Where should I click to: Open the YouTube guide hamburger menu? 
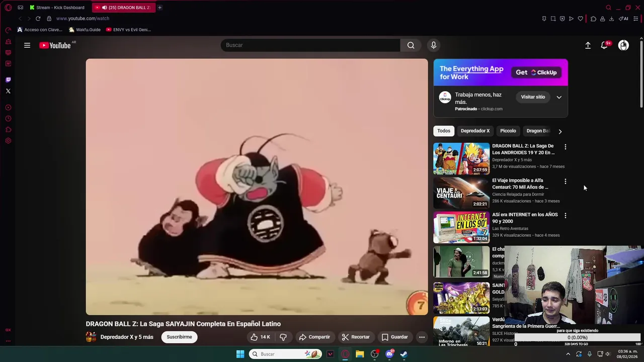point(27,45)
